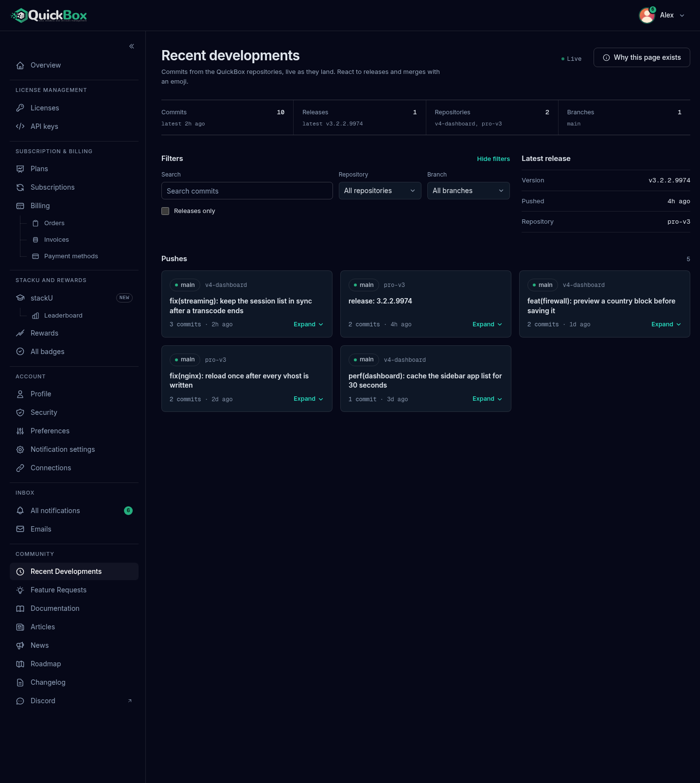The height and width of the screenshot is (783, 700).
Task: Open the Alex user menu chevron
Action: point(682,16)
